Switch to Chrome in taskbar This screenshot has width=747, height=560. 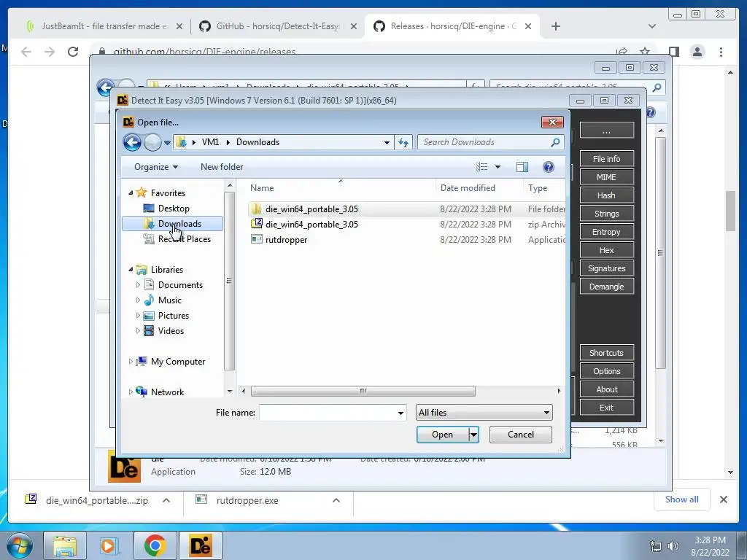pyautogui.click(x=155, y=545)
